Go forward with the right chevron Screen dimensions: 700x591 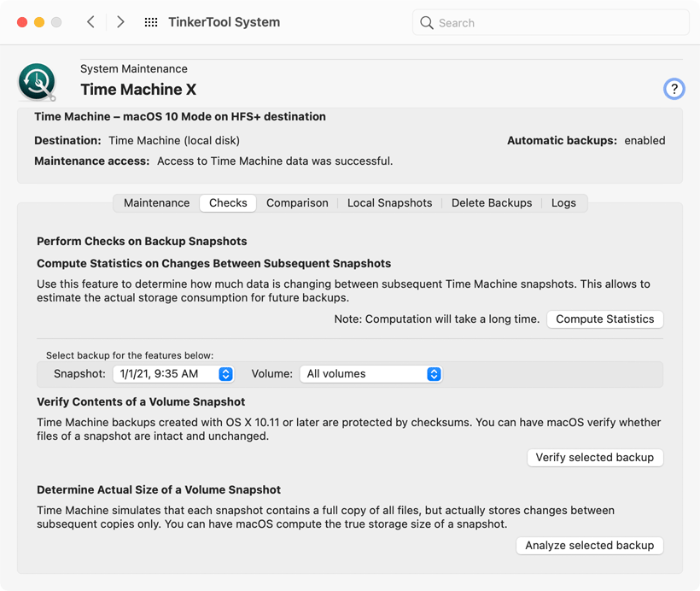[120, 22]
